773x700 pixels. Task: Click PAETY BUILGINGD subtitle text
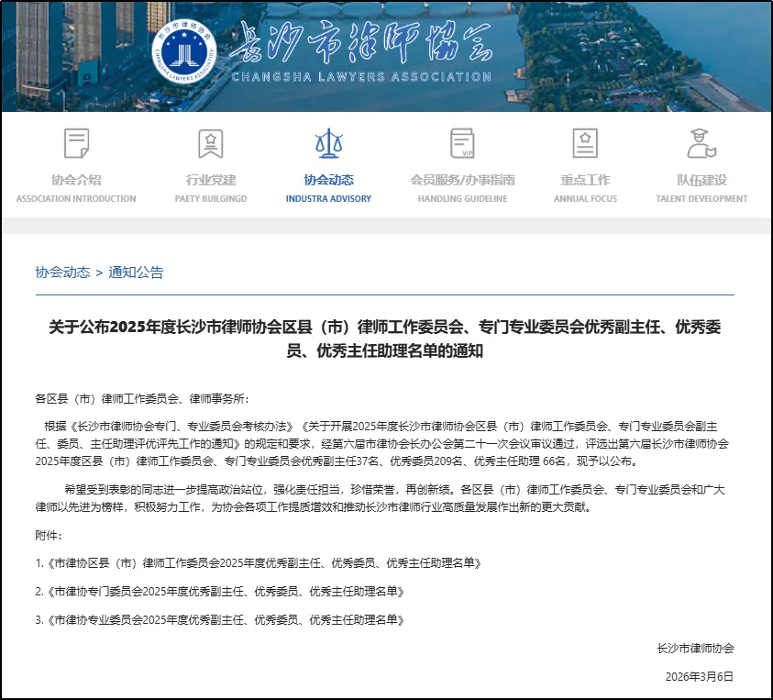[211, 199]
